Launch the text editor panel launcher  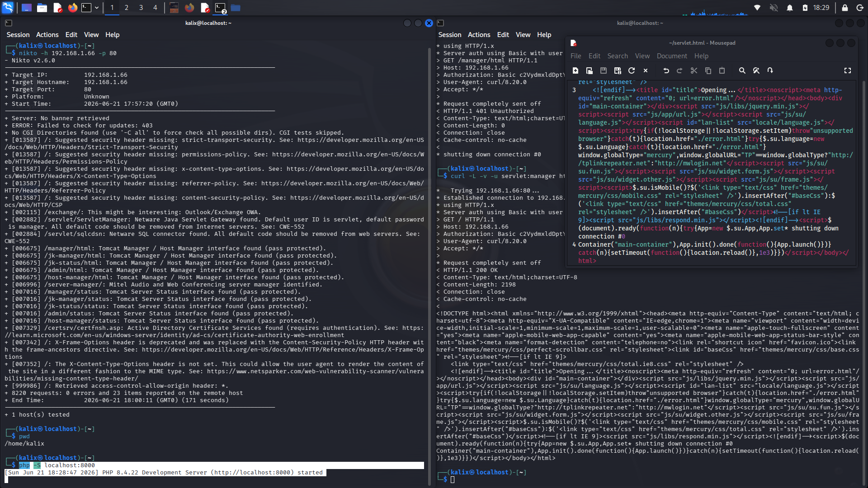click(x=57, y=8)
